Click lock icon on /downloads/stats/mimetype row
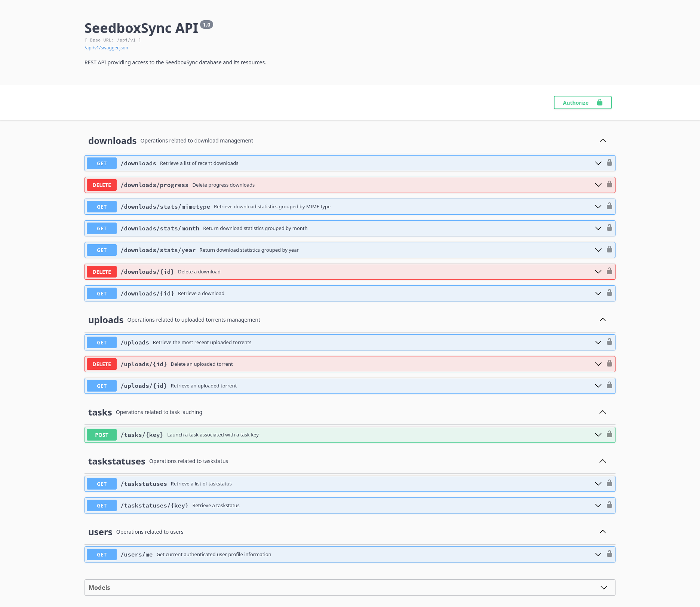The image size is (700, 607). (610, 206)
